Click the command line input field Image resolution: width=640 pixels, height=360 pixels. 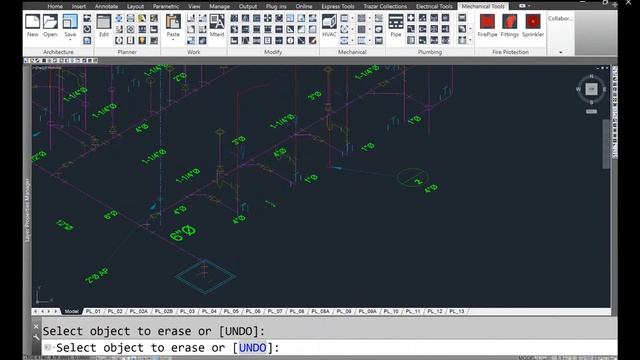point(329,348)
